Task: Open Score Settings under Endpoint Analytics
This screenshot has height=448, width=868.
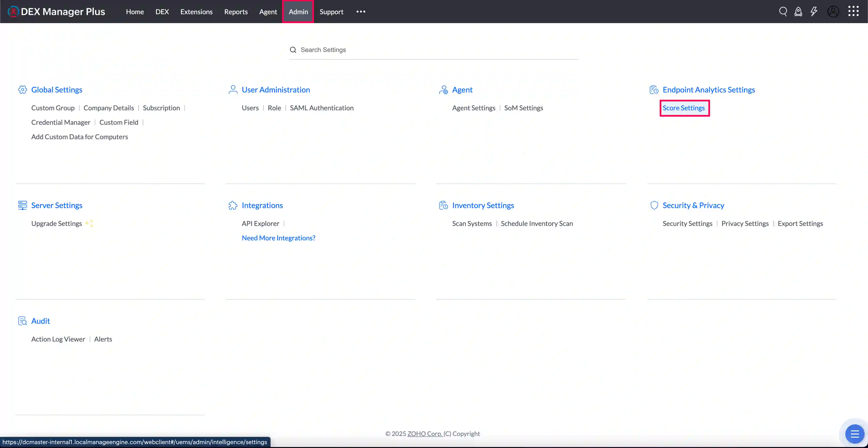Action: point(684,108)
